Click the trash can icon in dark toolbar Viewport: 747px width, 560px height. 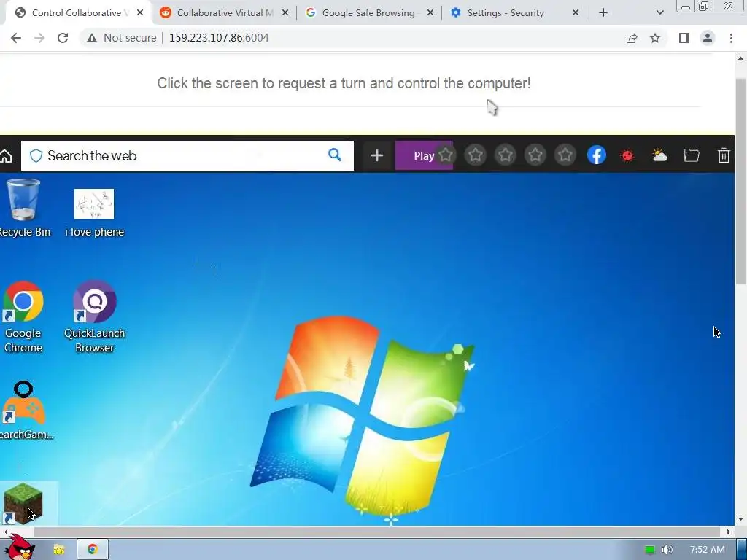(x=724, y=155)
